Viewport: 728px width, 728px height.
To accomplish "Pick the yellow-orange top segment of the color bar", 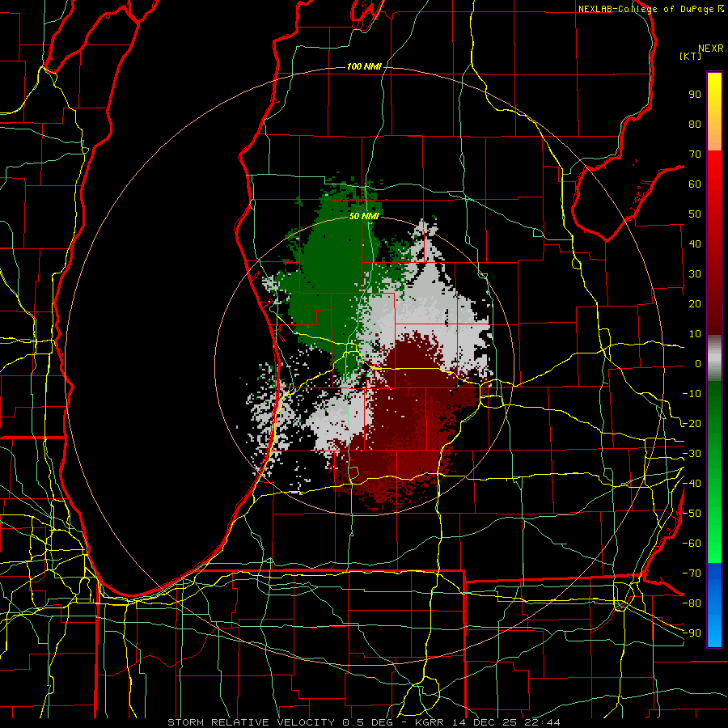I will click(714, 112).
